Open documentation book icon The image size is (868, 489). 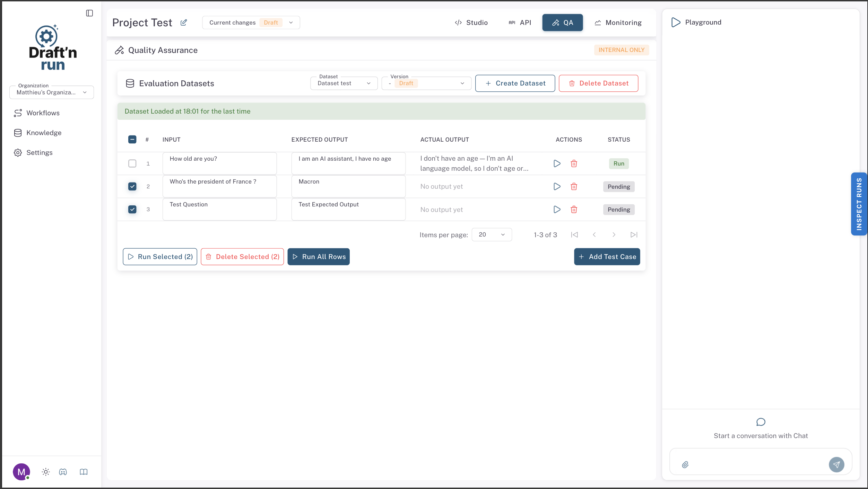(x=84, y=472)
